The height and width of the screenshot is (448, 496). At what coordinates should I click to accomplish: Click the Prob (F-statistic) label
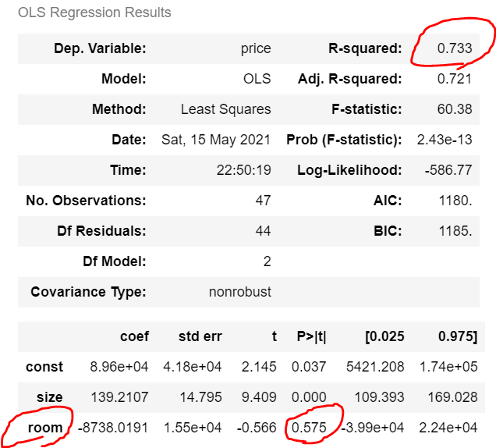pyautogui.click(x=344, y=140)
